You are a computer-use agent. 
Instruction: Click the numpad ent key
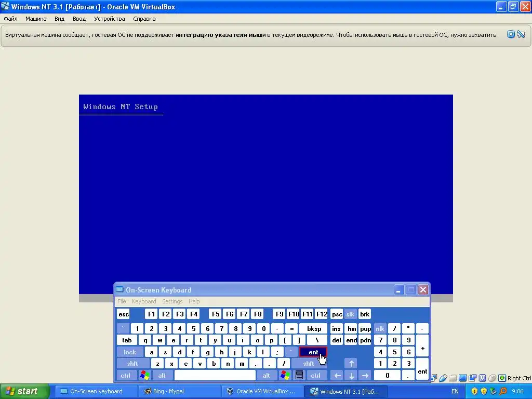[x=422, y=369]
